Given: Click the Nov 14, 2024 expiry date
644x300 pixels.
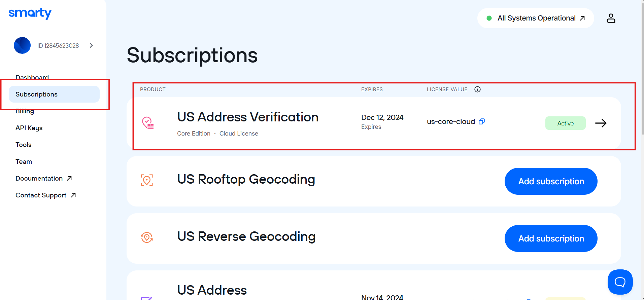Looking at the screenshot, I should [x=382, y=297].
